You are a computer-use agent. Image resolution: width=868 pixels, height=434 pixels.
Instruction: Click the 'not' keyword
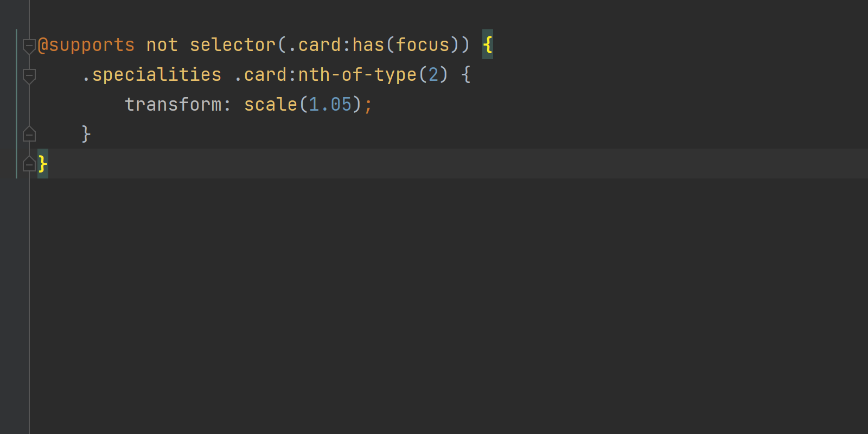[162, 45]
